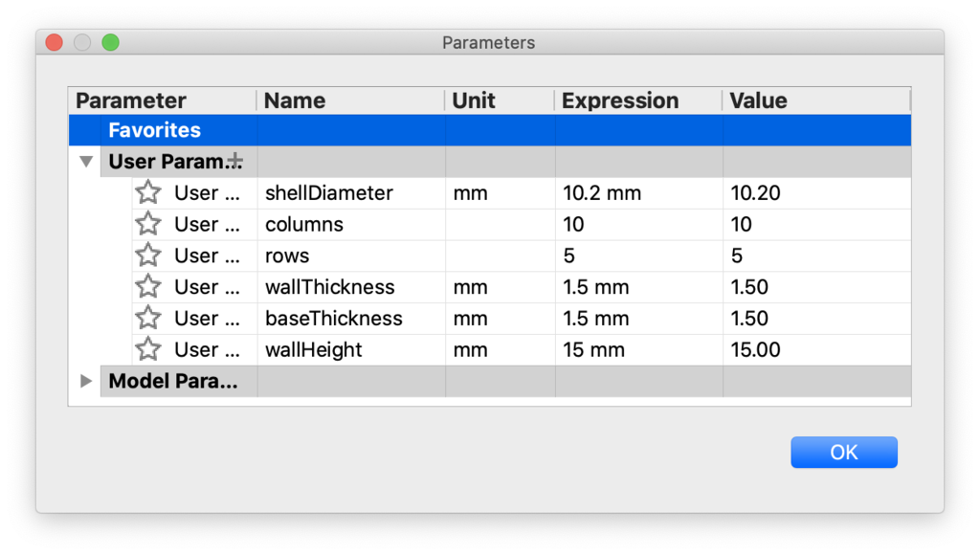Click the rows parameter name cell
The height and width of the screenshot is (555, 980).
pyautogui.click(x=287, y=255)
